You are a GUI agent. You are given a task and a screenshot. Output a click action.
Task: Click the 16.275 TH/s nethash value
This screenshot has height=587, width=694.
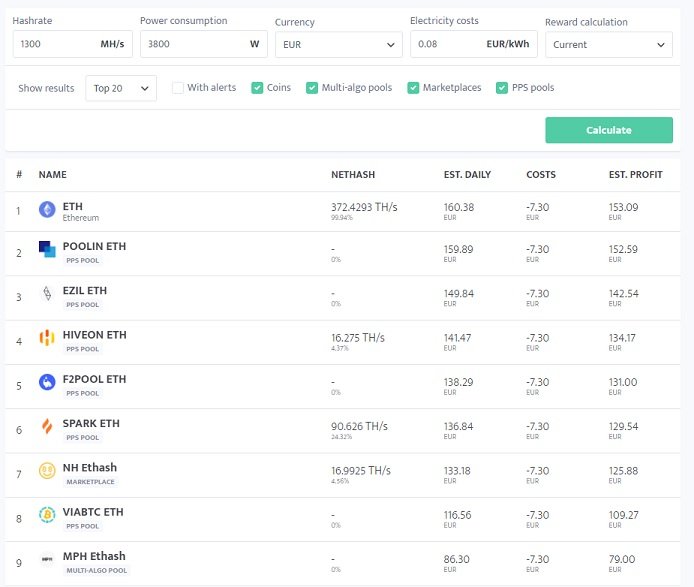[358, 338]
